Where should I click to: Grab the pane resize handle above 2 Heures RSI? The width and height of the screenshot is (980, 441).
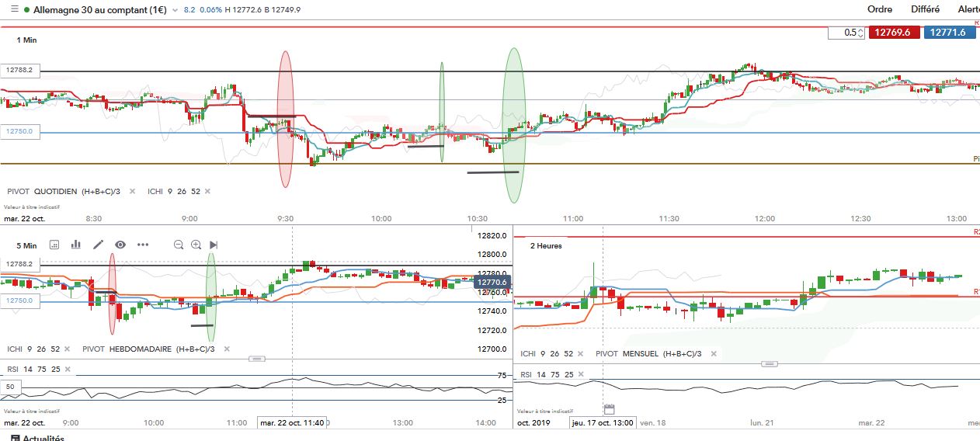(x=770, y=363)
